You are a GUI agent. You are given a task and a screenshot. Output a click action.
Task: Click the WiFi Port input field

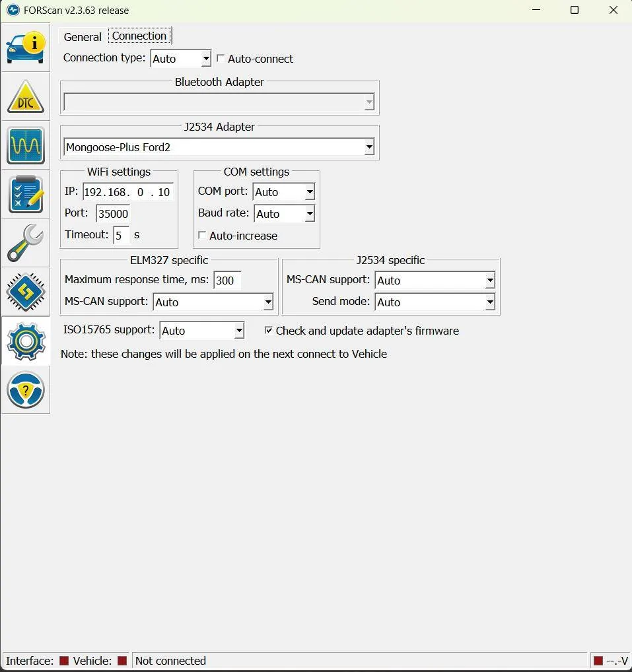tap(113, 213)
